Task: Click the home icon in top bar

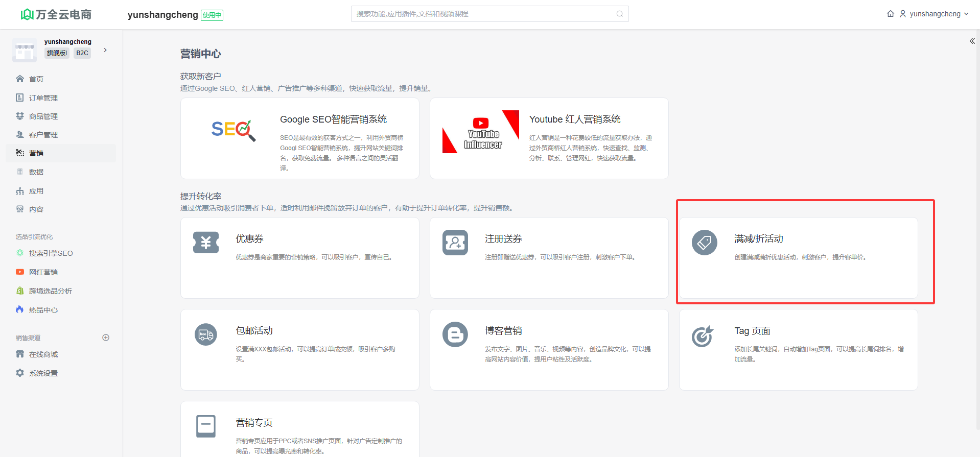Action: pos(890,14)
